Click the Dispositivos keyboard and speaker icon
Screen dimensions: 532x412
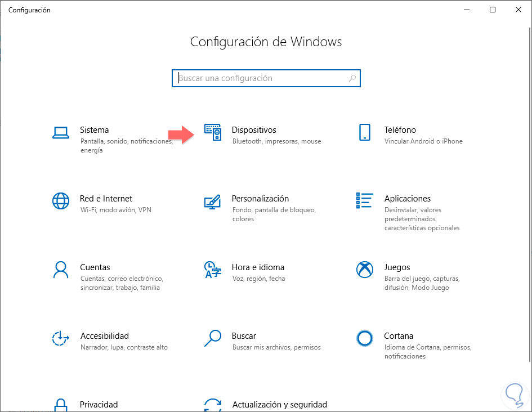213,132
